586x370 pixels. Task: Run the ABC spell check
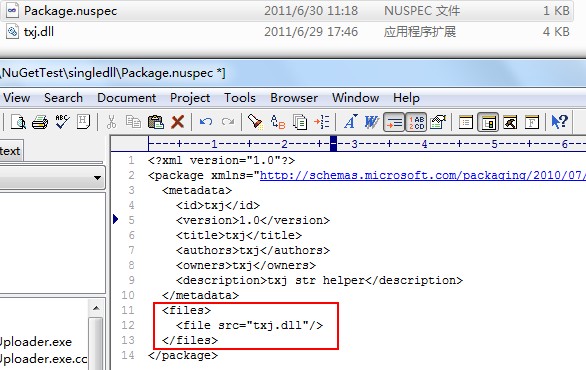pyautogui.click(x=62, y=122)
